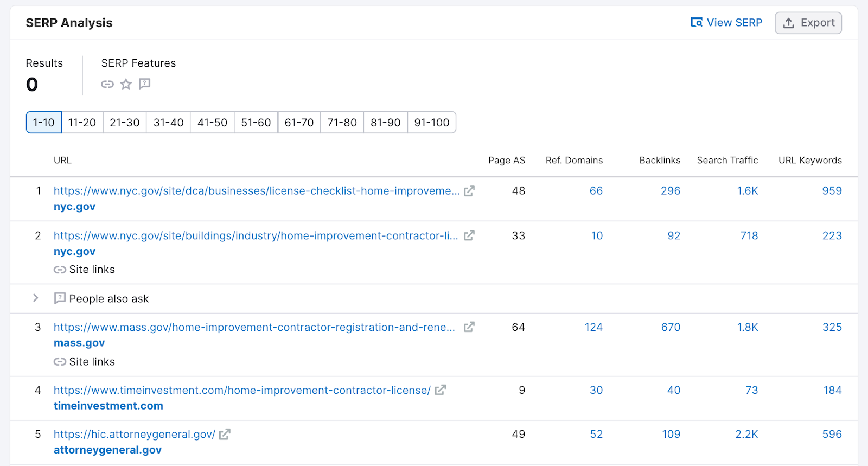Viewport: 868px width, 466px height.
Task: Open the timeinvestment.com domain link
Action: [x=108, y=406]
